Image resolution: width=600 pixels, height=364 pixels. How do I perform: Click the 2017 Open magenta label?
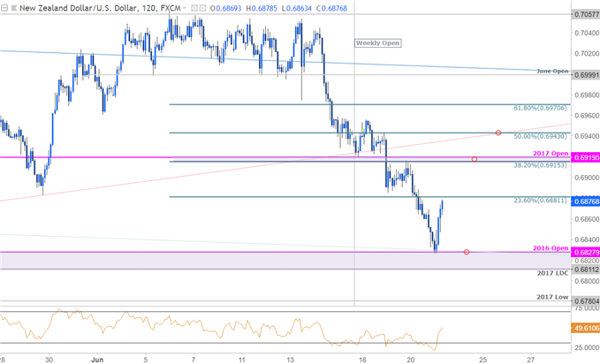click(551, 154)
